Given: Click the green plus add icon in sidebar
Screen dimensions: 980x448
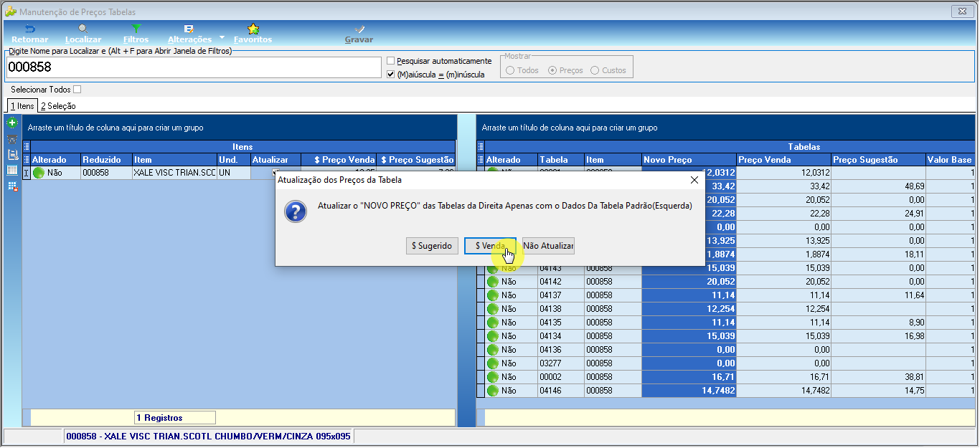Looking at the screenshot, I should coord(12,123).
